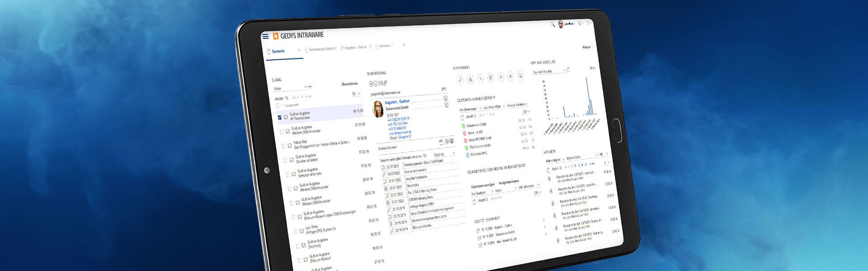This screenshot has height=271, width=868.
Task: Check the Yahoo Mail message checkbox
Action: click(x=283, y=146)
